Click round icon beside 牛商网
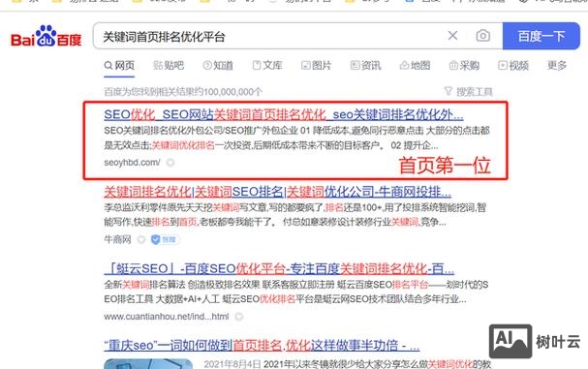This screenshot has height=369, width=588. pyautogui.click(x=141, y=239)
